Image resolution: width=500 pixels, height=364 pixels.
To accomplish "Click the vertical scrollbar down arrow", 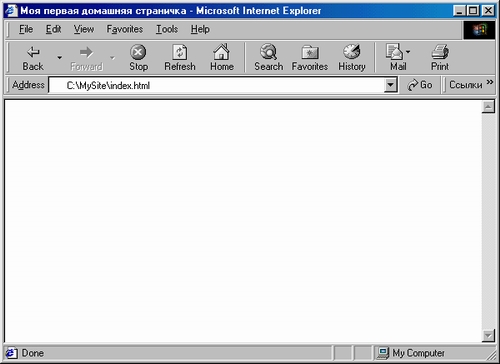I will [488, 335].
